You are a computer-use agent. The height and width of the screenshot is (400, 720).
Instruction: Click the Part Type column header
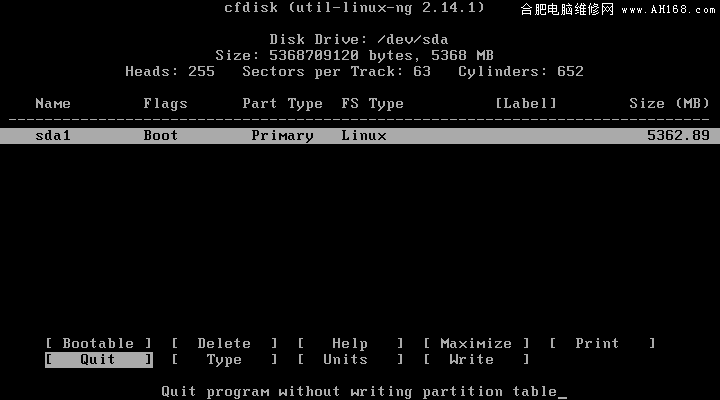(282, 104)
